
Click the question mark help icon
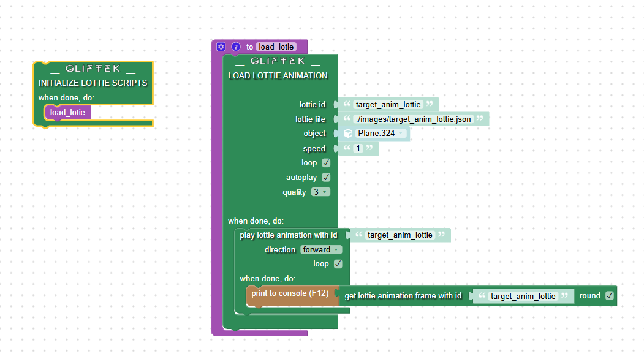point(235,47)
